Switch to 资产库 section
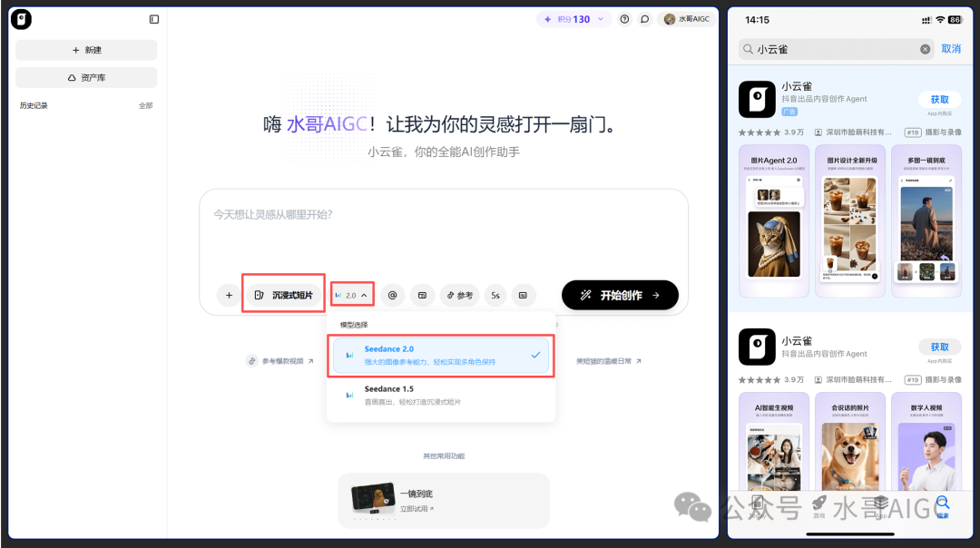This screenshot has width=980, height=548. pyautogui.click(x=85, y=79)
